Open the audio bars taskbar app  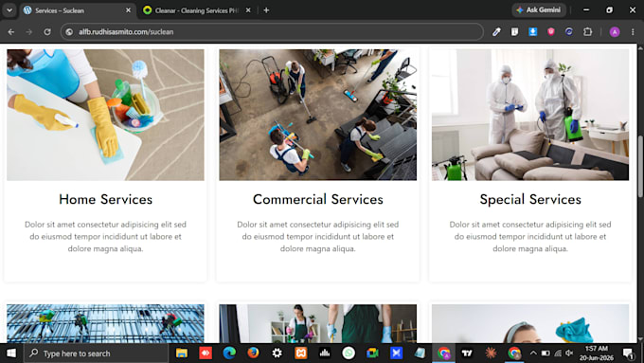(325, 354)
